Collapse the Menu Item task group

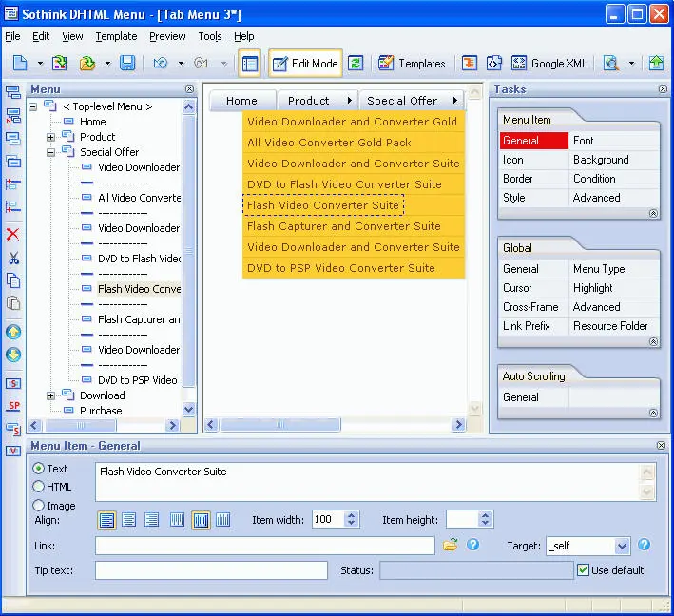click(653, 214)
